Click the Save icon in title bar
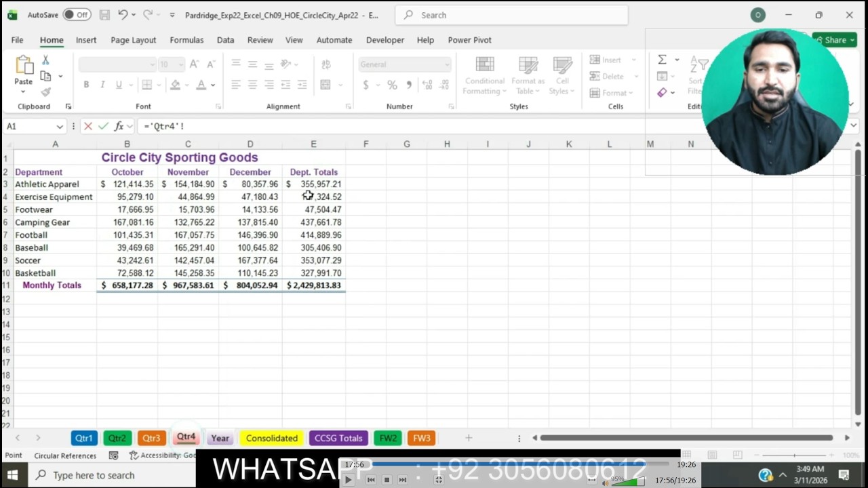 tap(104, 15)
